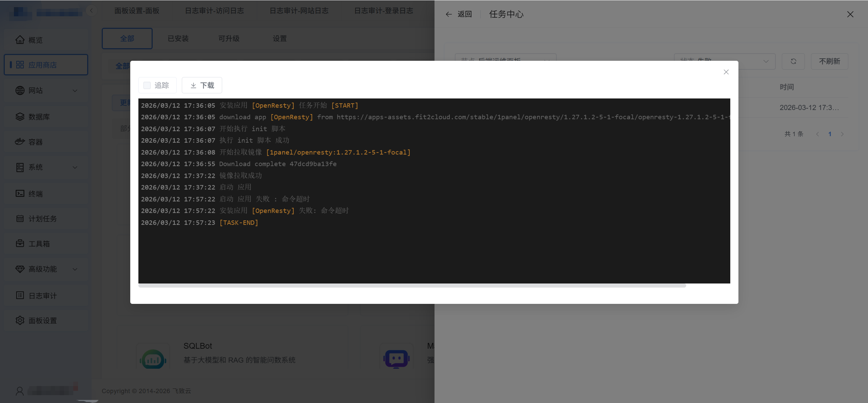Open the 状态 filter dropdown
The image size is (868, 403).
[766, 61]
